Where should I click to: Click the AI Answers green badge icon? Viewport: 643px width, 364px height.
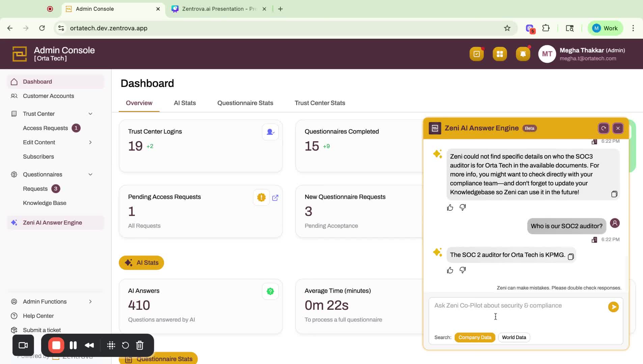[x=270, y=292]
